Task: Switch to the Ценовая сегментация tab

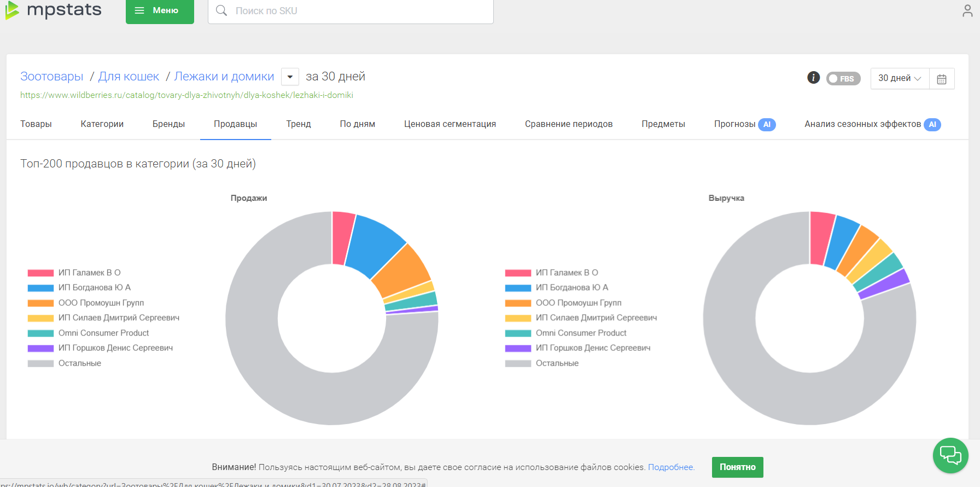Action: click(450, 124)
